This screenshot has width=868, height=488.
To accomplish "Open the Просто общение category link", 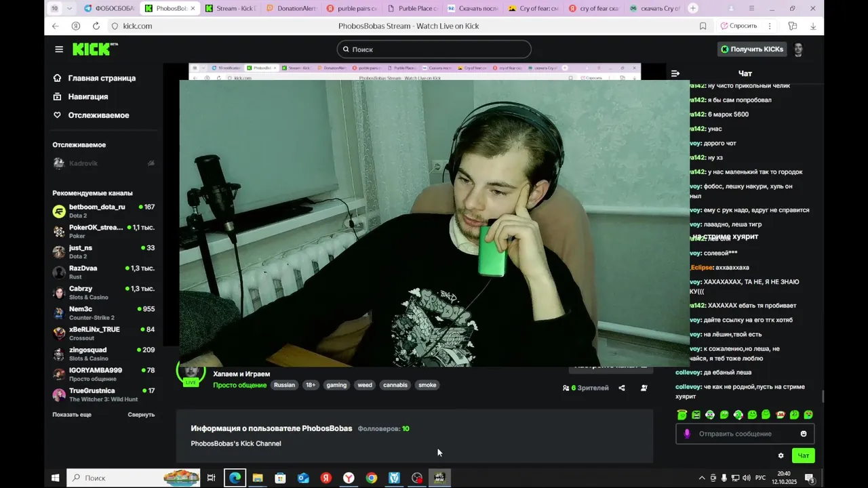I will 239,385.
